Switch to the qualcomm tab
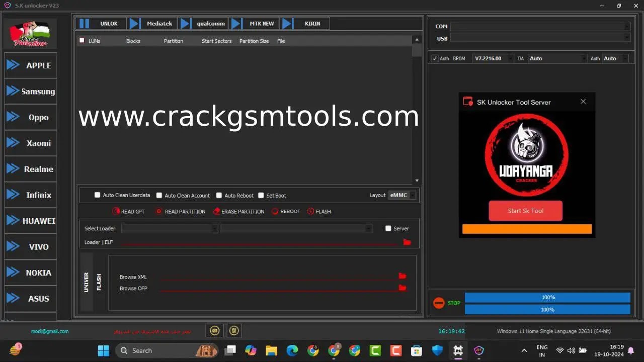Viewport: 644px width, 362px height. coord(203,24)
